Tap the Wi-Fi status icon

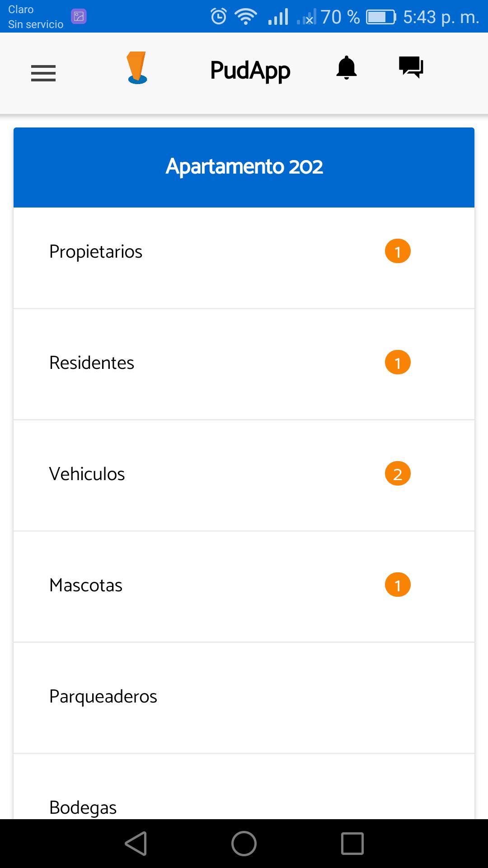point(245,17)
